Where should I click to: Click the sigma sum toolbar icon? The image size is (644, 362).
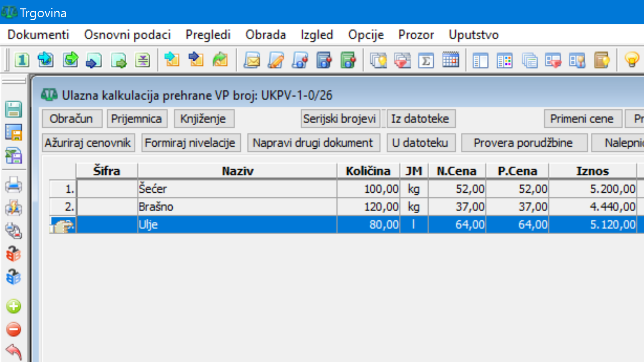pos(426,61)
